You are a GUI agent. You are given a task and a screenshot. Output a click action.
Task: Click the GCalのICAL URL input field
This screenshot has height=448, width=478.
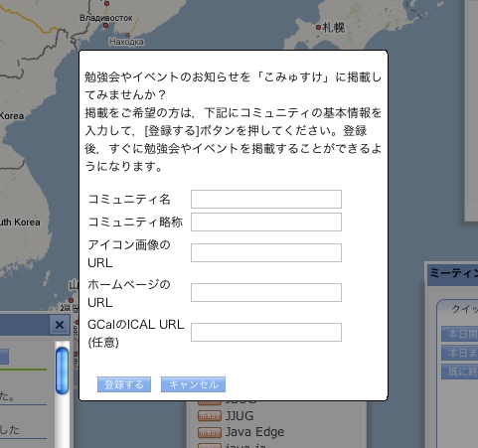pyautogui.click(x=266, y=332)
